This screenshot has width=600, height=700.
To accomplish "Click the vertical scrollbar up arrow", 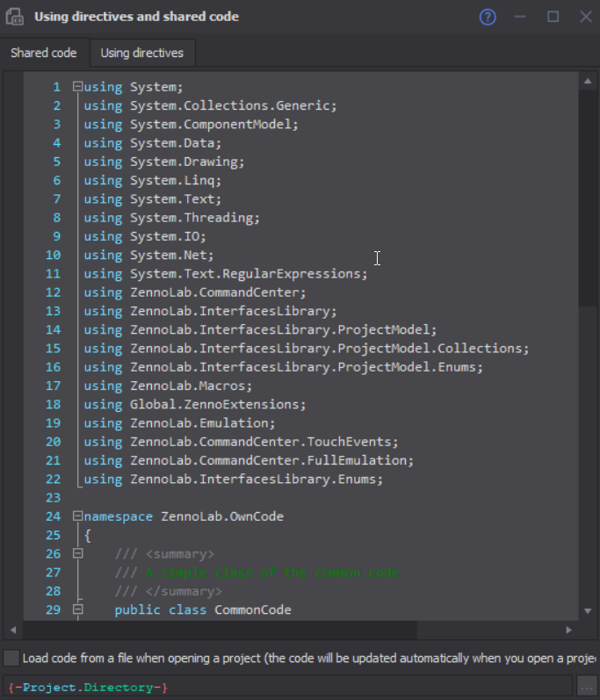I will point(588,82).
